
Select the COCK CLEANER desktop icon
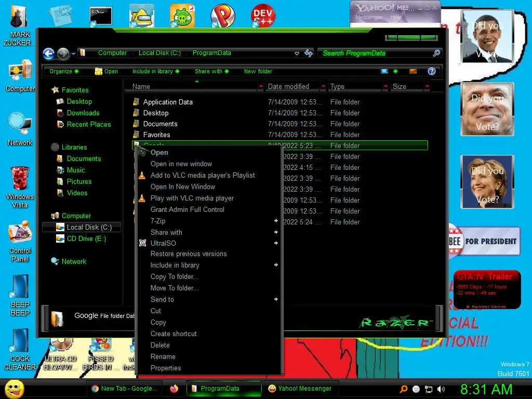point(20,350)
